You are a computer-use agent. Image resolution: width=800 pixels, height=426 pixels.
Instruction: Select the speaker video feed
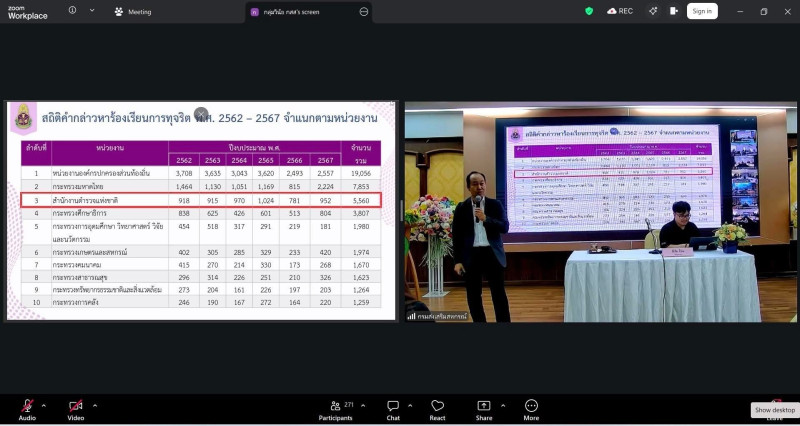pyautogui.click(x=600, y=212)
